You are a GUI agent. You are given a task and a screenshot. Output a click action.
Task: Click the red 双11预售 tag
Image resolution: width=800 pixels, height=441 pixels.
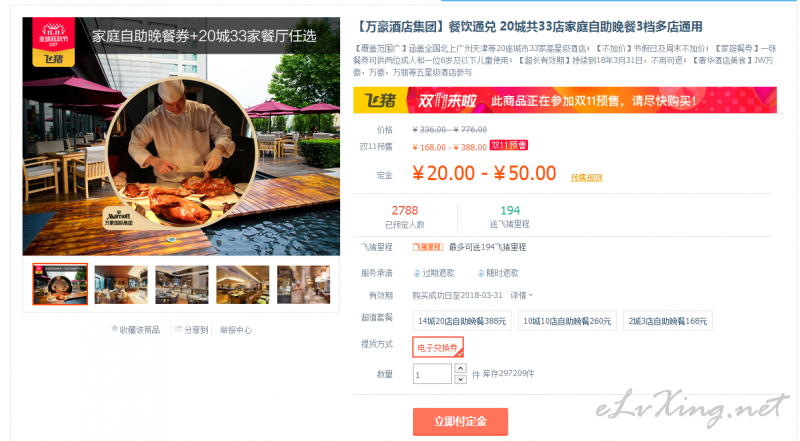[509, 145]
